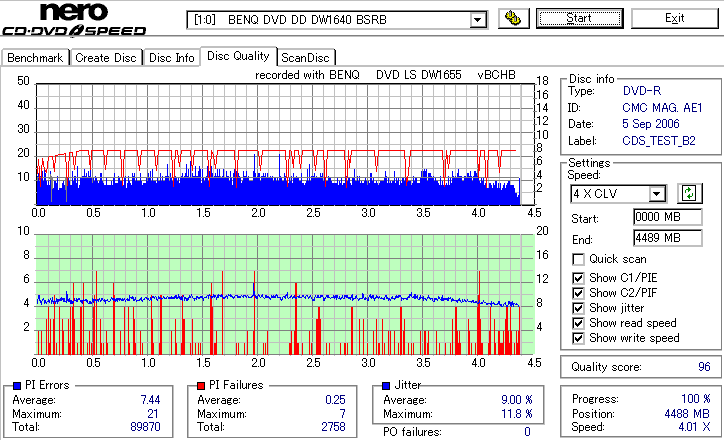Click the BENQ DVD DD DW1640 drive text
This screenshot has height=441, width=724.
coord(307,20)
